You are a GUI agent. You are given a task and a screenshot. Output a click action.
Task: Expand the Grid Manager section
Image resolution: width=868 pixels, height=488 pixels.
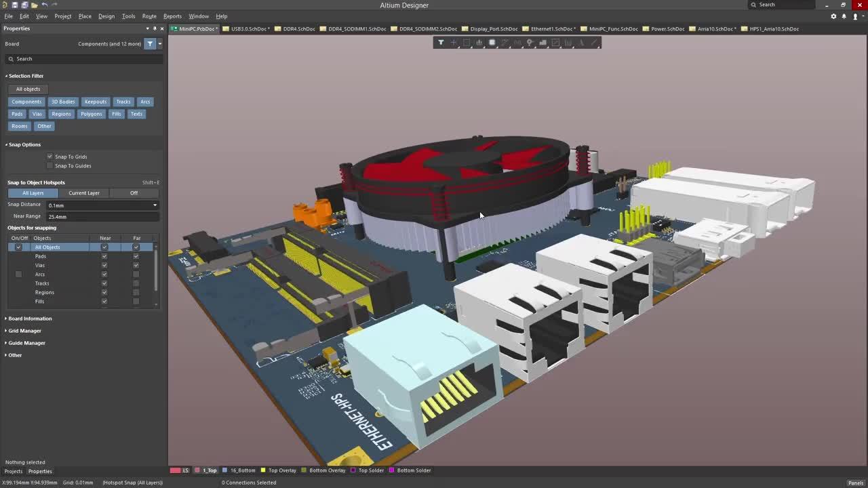[24, 331]
